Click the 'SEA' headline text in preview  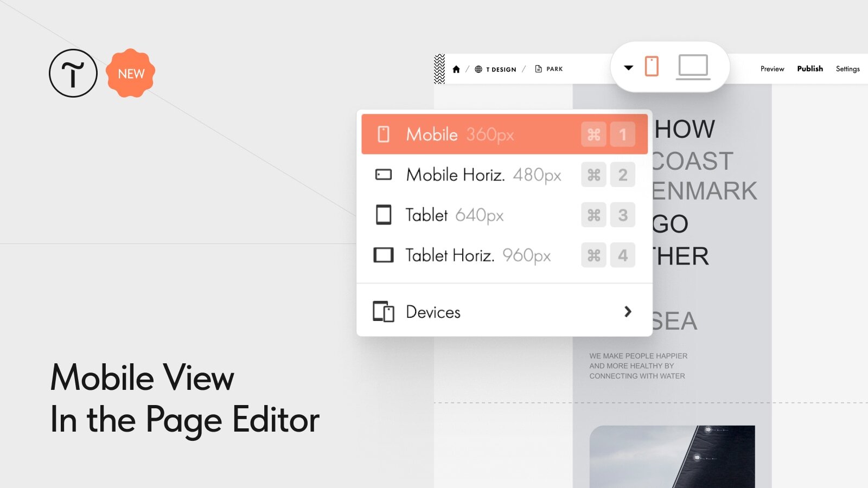674,321
